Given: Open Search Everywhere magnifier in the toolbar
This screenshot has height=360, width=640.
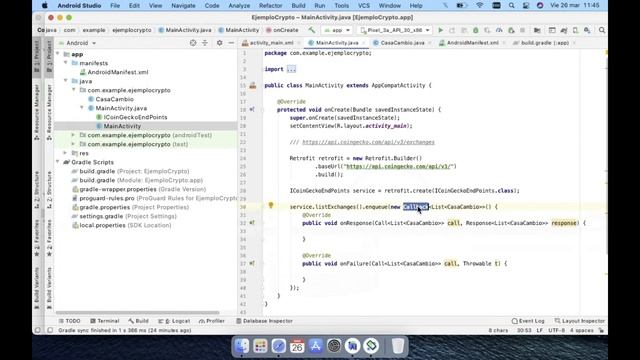Looking at the screenshot, I should (x=602, y=30).
